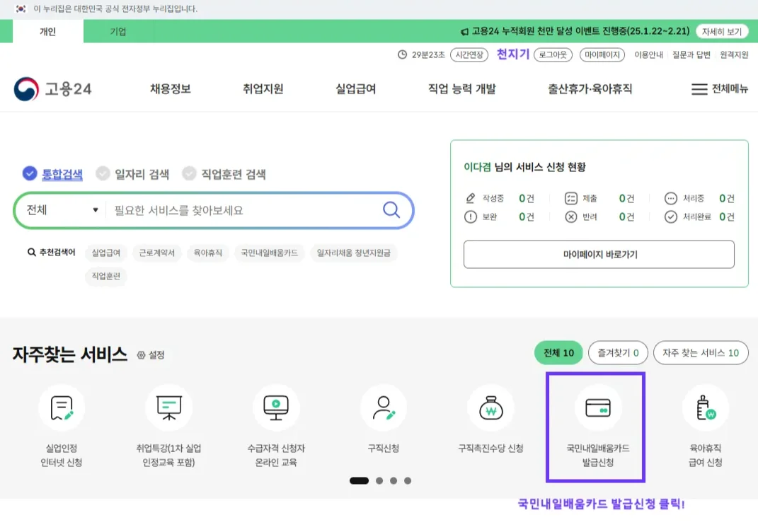Select the 직업훈련 검색 radio option

pos(189,173)
